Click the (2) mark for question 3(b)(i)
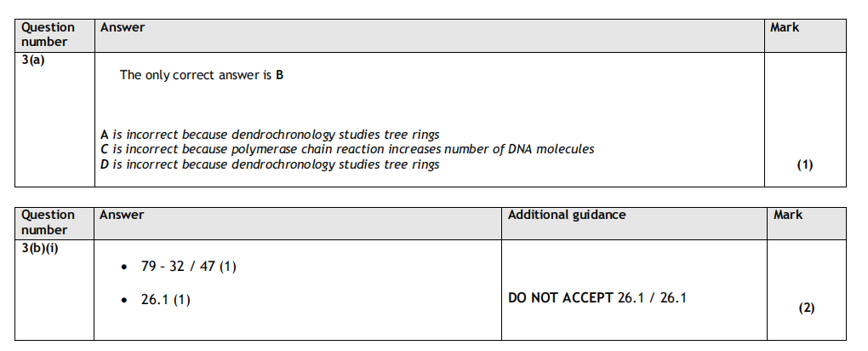The image size is (868, 351). coord(806,308)
